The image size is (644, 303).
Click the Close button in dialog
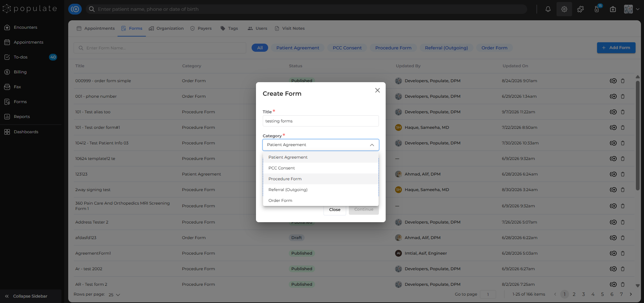point(335,210)
